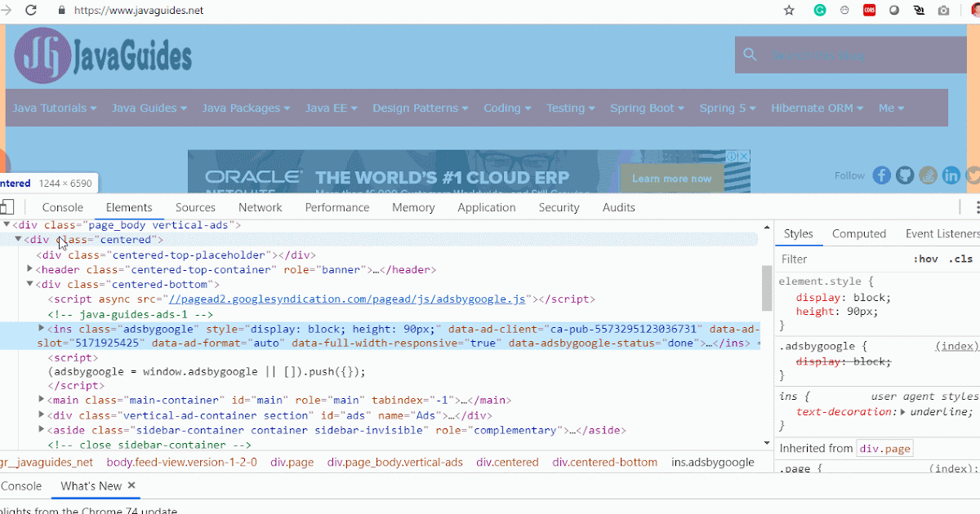Open the Facebook follow icon
This screenshot has width=980, height=514.
coord(881,175)
